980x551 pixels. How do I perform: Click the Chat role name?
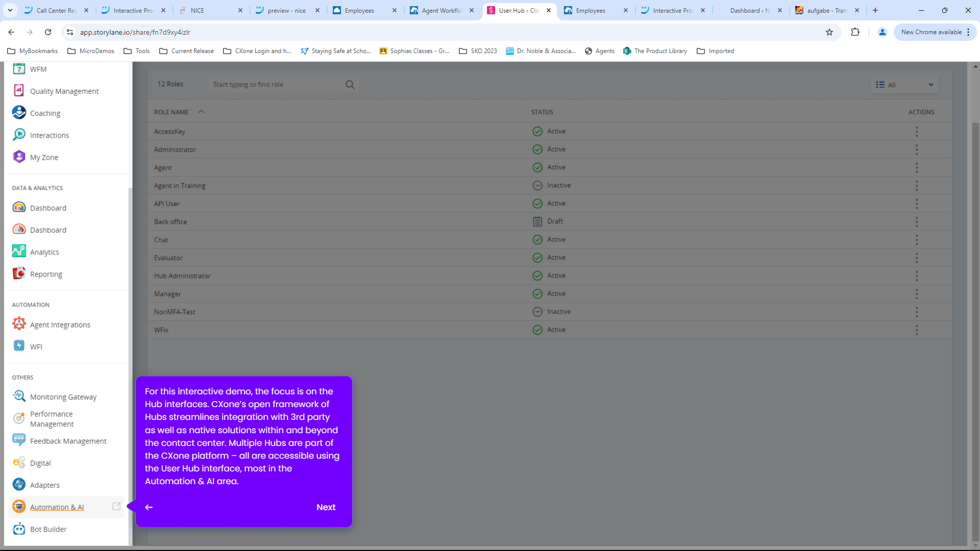(x=161, y=240)
